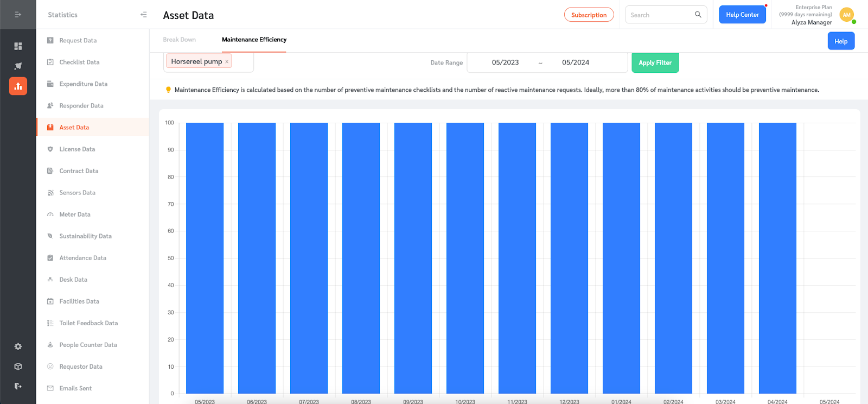Viewport: 868px width, 404px height.
Task: Remove the Horsereel pump filter tag
Action: pos(227,62)
